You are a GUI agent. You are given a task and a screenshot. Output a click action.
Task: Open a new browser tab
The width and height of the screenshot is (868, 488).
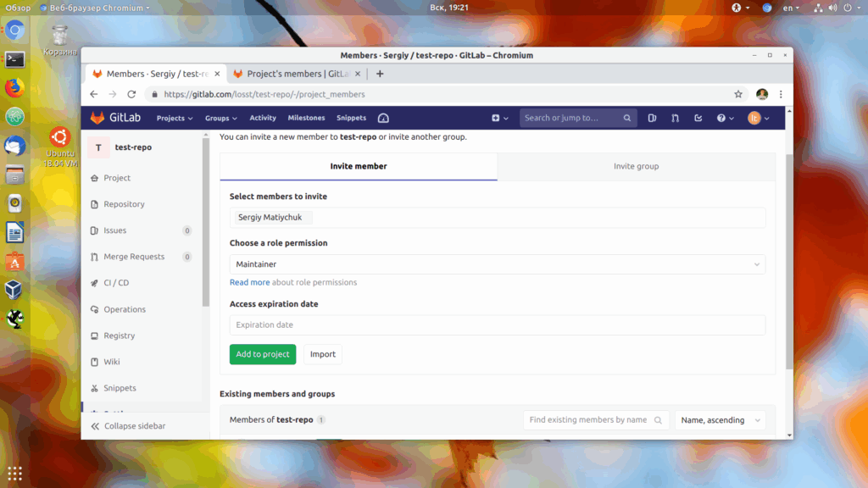(380, 74)
